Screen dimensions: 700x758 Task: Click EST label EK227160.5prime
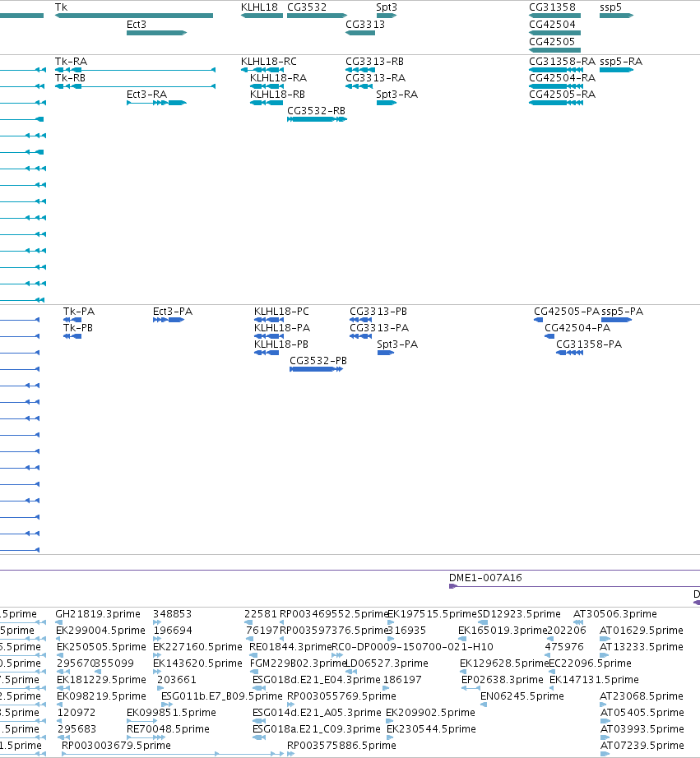click(x=197, y=647)
